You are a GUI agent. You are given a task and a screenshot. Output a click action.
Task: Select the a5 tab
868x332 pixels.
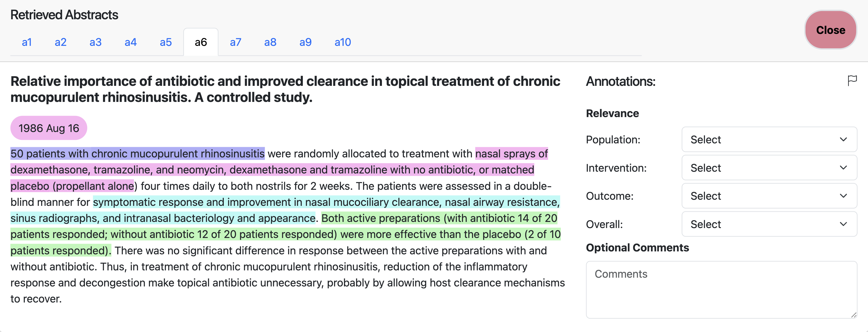pos(165,42)
